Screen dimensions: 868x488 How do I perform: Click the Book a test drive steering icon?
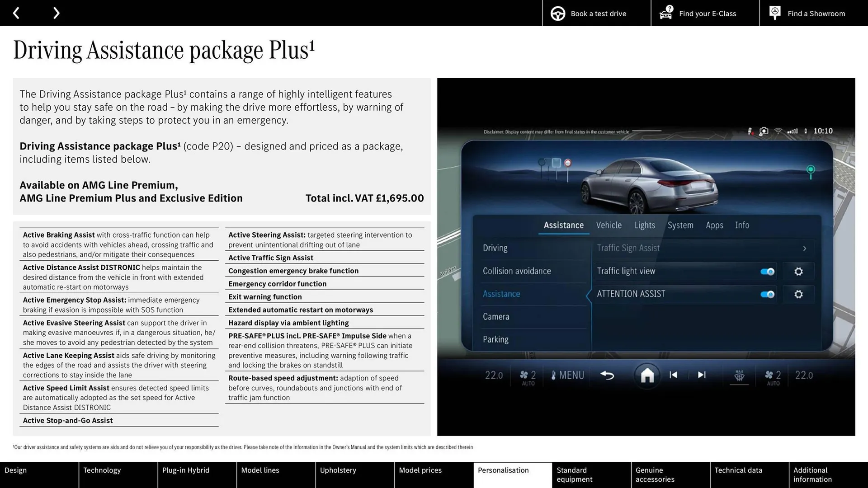(x=557, y=13)
